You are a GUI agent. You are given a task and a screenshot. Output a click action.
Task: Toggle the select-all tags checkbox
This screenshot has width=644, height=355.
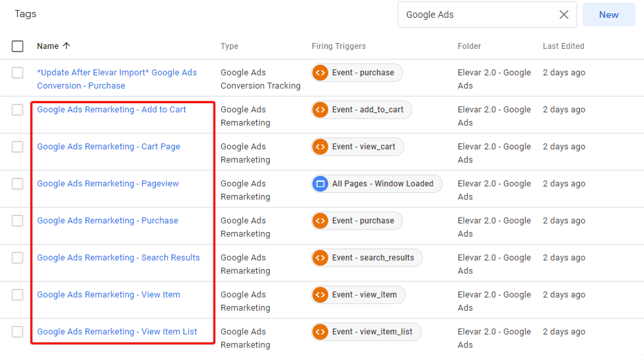tap(18, 46)
